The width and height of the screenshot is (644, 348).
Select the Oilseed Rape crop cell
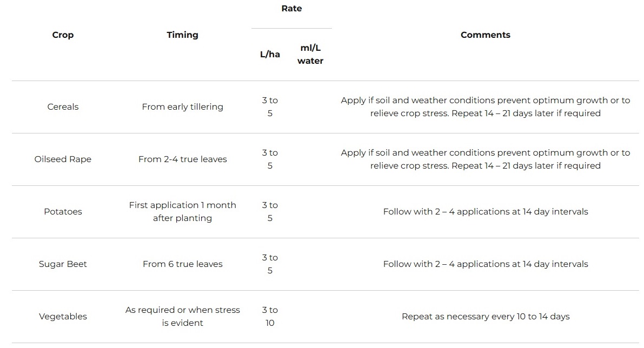(63, 159)
